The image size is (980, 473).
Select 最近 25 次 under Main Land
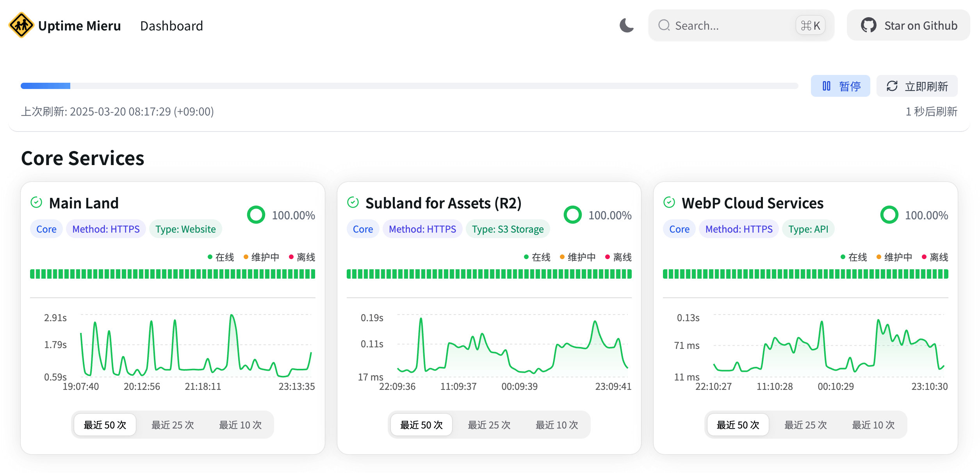coord(173,425)
